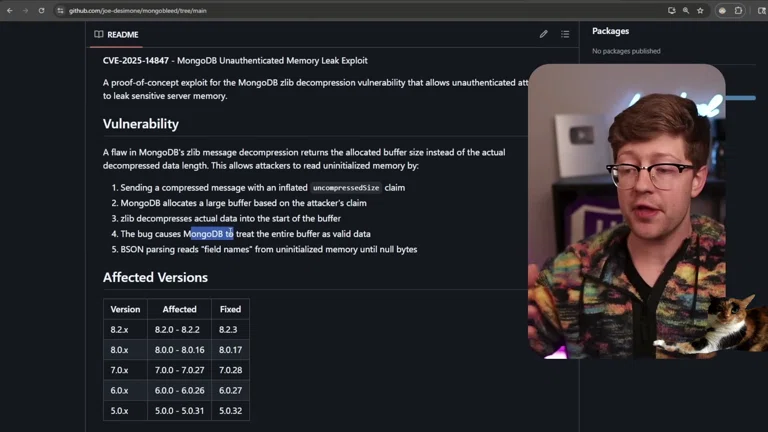This screenshot has width=768, height=432.
Task: Open site information icon in address bar
Action: pyautogui.click(x=61, y=10)
